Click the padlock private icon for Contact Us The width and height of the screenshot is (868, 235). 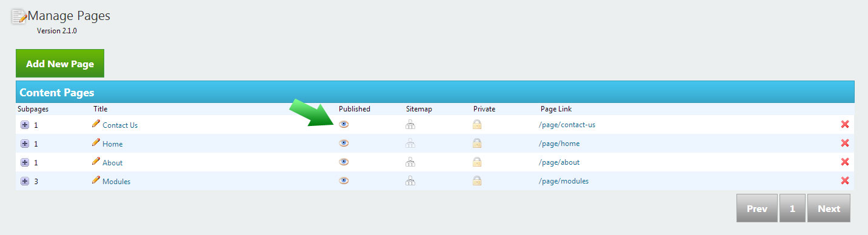[x=478, y=125]
